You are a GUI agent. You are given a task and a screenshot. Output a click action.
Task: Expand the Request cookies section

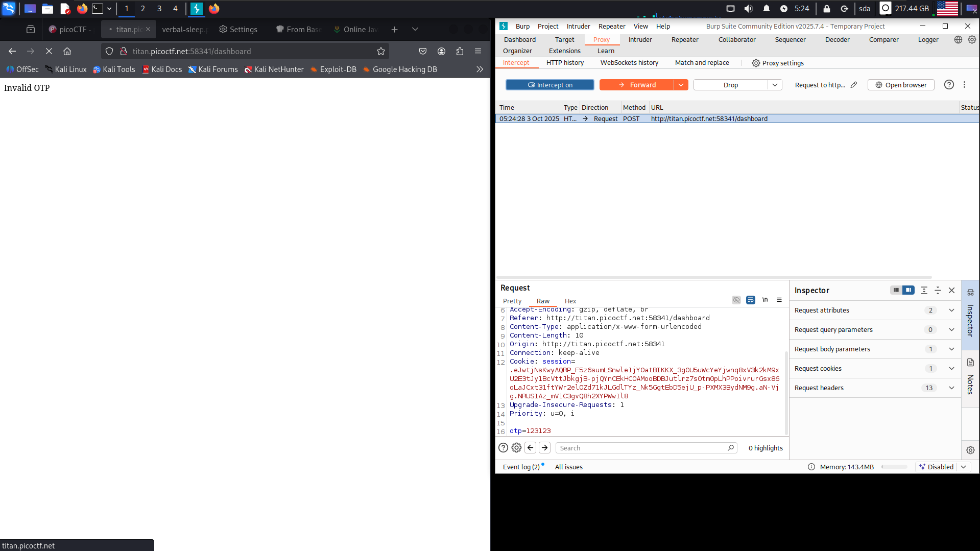tap(951, 368)
